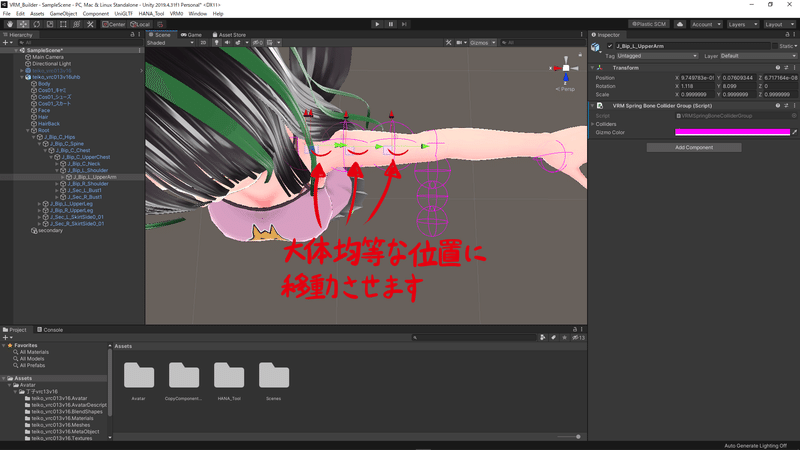This screenshot has width=800, height=450.
Task: Open Tag dropdown showing Untagged
Action: (x=657, y=56)
